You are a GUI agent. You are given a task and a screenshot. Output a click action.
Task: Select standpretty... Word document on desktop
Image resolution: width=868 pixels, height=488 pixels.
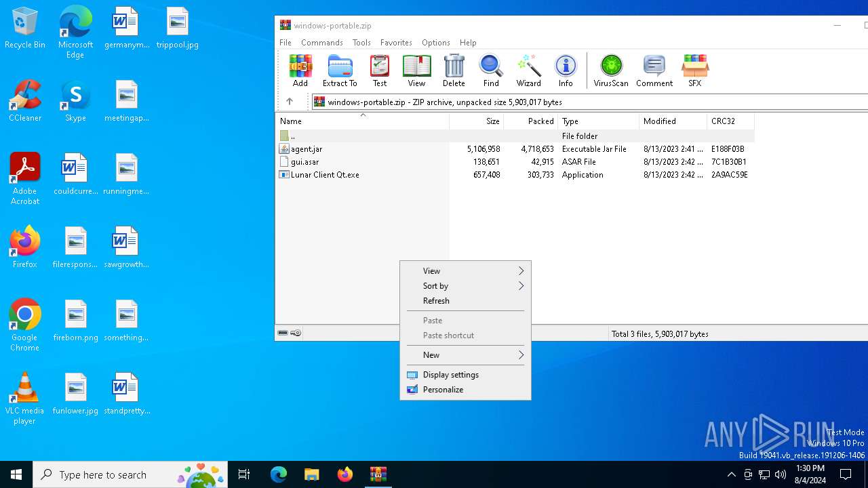(126, 394)
